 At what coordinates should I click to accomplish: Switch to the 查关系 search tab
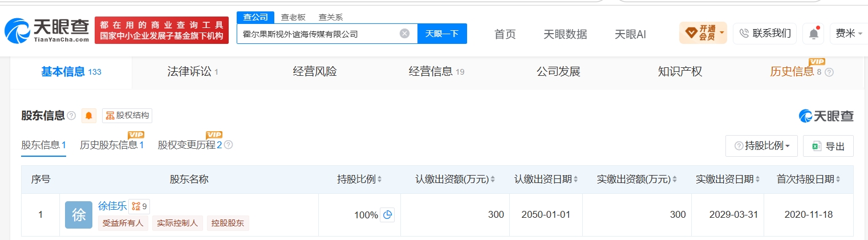click(x=331, y=17)
